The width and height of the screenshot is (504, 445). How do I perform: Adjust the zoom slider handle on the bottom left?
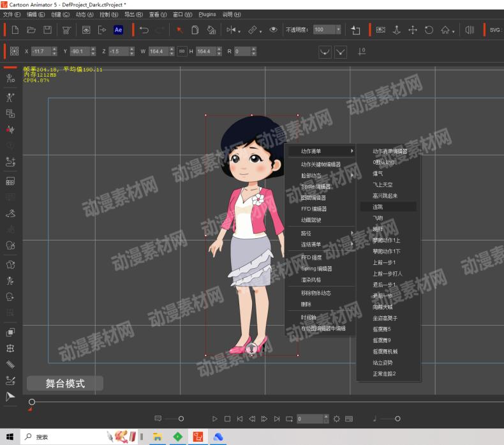[x=181, y=419]
